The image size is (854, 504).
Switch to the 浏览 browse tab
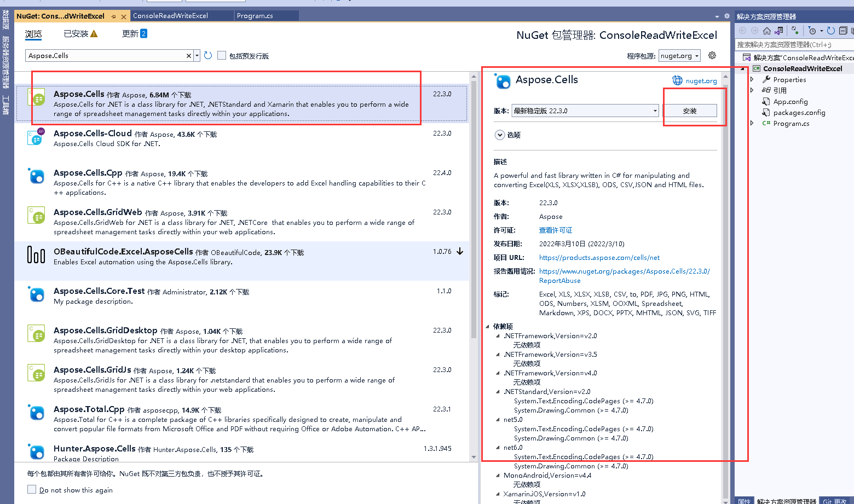tap(33, 34)
